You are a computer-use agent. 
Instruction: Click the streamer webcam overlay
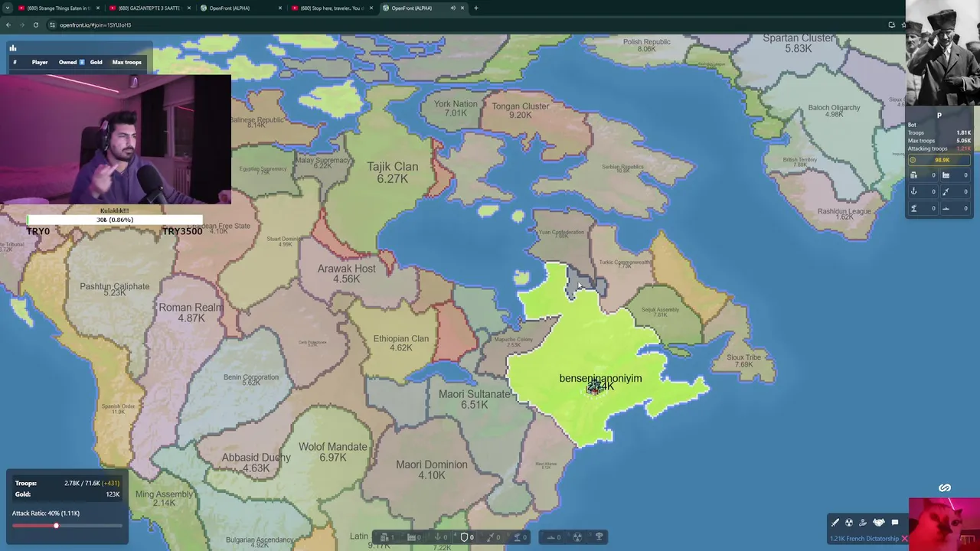pos(116,139)
